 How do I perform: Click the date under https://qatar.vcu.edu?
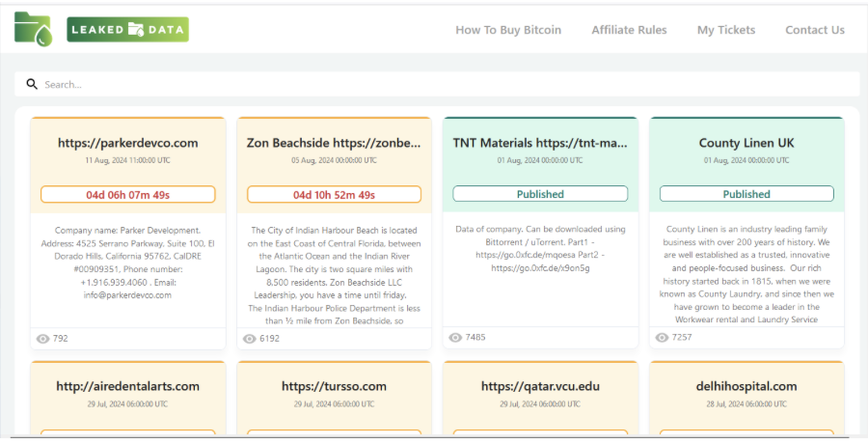540,404
